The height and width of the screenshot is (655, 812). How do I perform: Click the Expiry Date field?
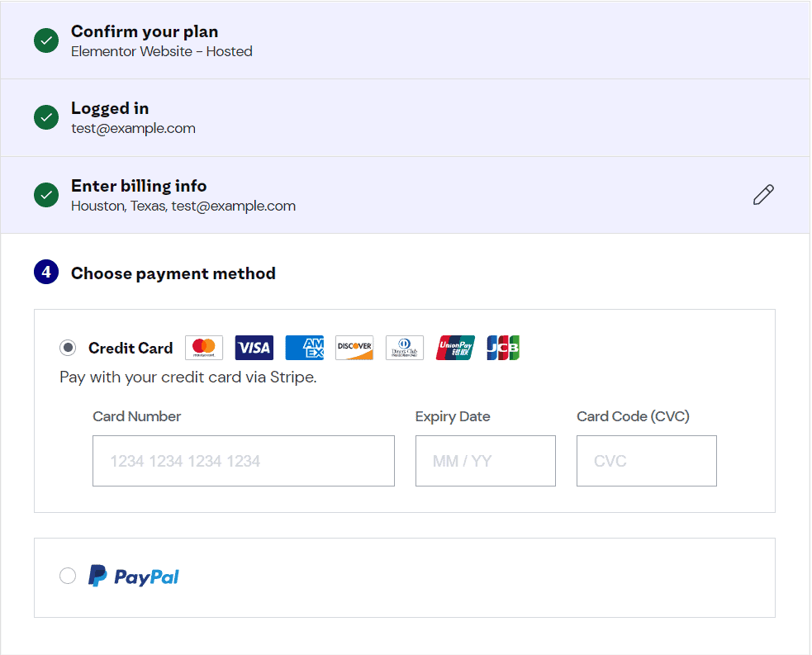(485, 461)
